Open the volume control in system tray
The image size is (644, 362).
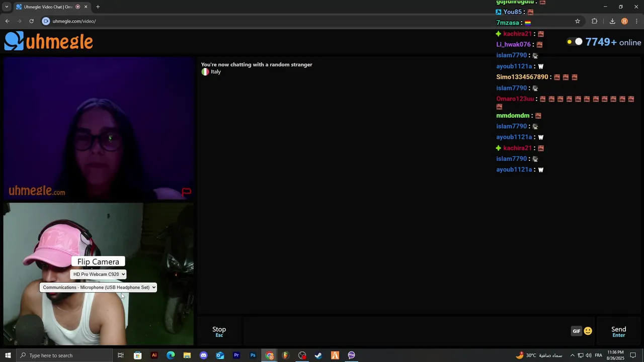point(589,355)
